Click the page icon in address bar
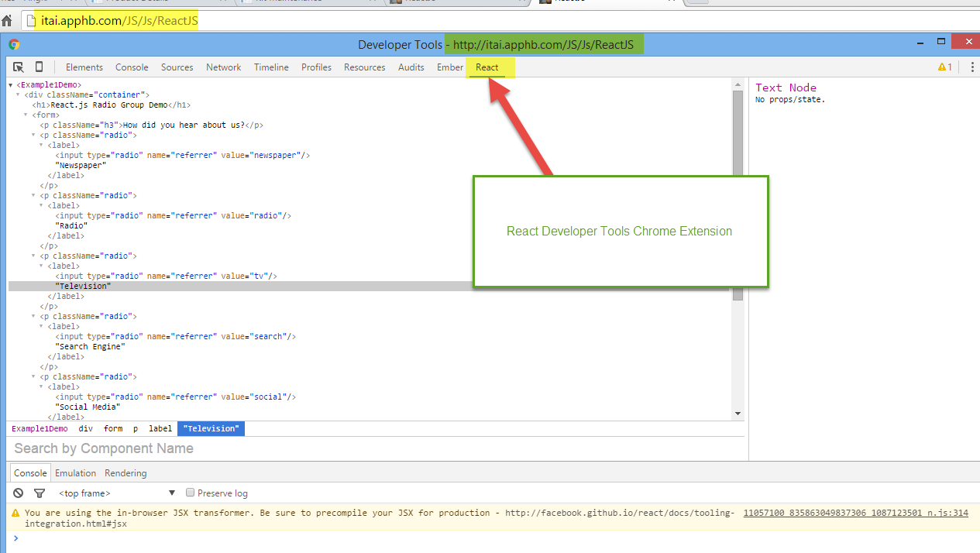980x553 pixels. [x=30, y=21]
